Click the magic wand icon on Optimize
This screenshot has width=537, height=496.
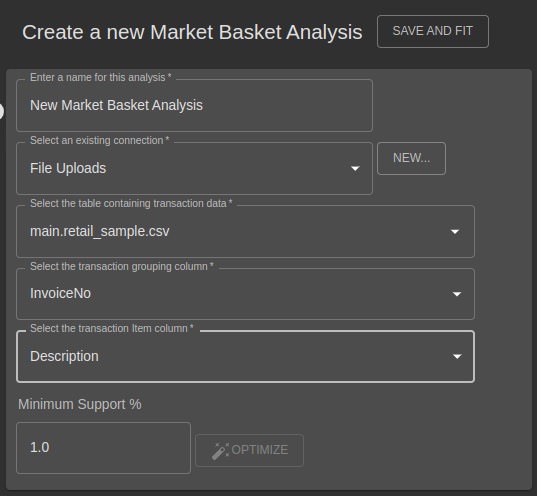pos(221,451)
